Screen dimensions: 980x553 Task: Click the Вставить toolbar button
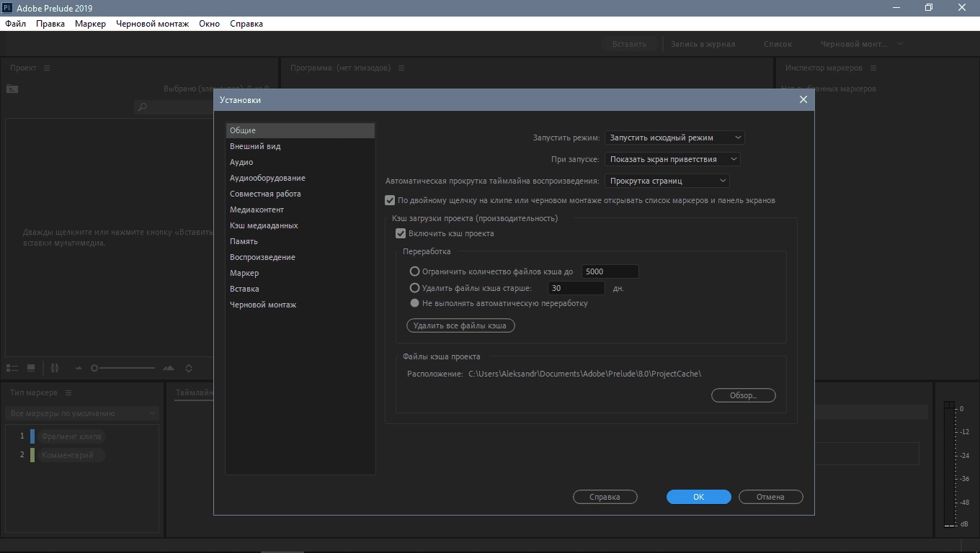click(629, 44)
